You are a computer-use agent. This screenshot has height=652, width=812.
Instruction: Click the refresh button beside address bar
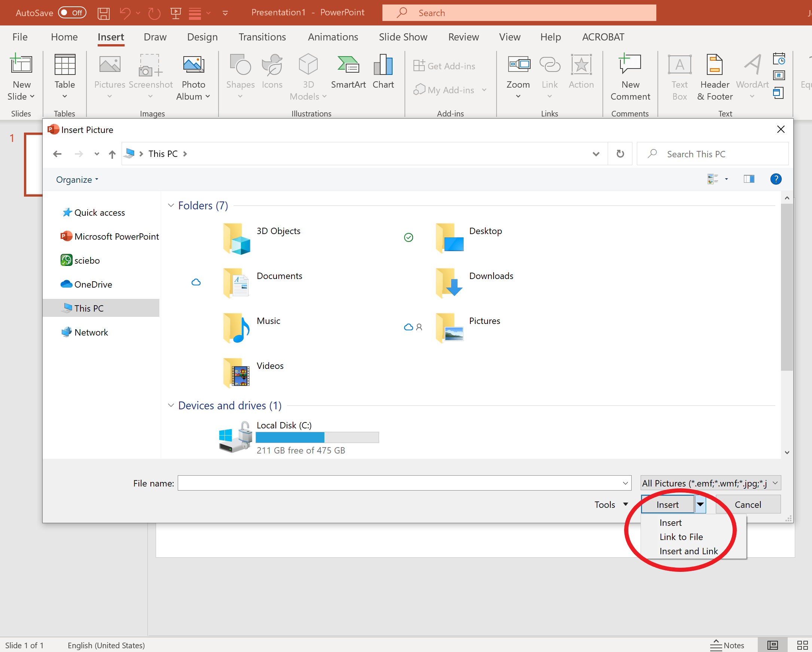(x=620, y=154)
